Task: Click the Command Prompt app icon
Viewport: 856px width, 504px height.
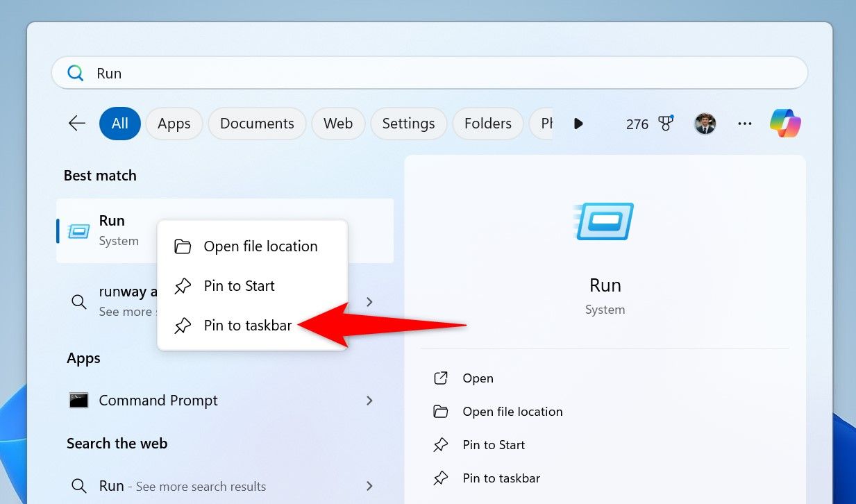Action: coord(79,401)
